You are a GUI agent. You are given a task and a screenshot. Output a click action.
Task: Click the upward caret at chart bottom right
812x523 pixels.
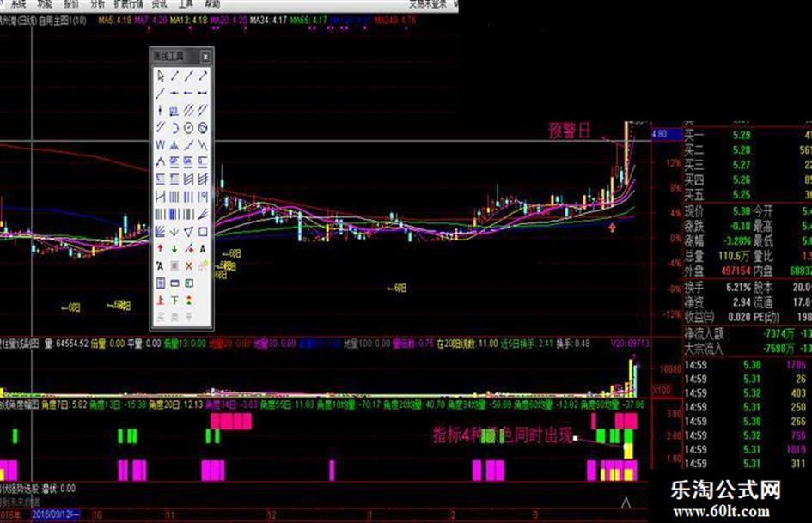(626, 502)
